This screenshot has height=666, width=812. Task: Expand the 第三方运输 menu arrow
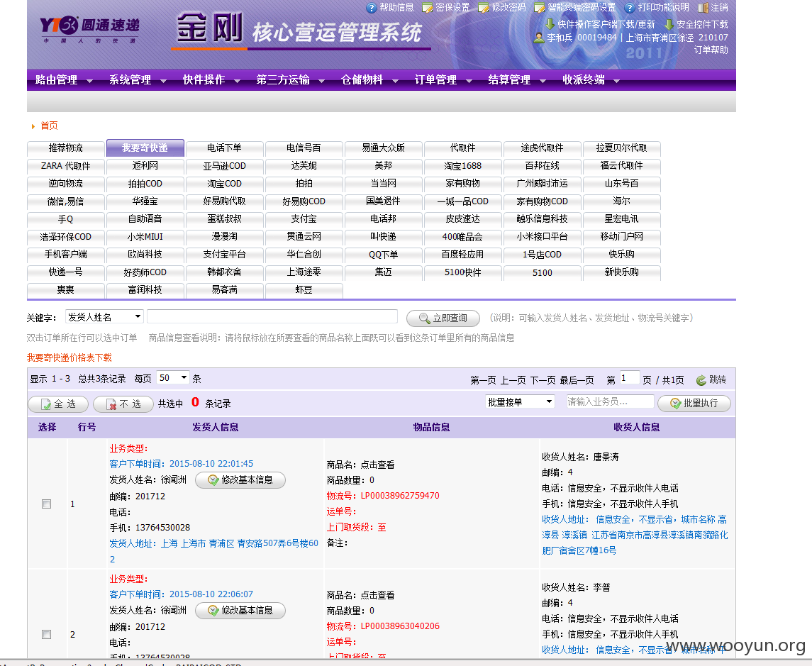[321, 81]
